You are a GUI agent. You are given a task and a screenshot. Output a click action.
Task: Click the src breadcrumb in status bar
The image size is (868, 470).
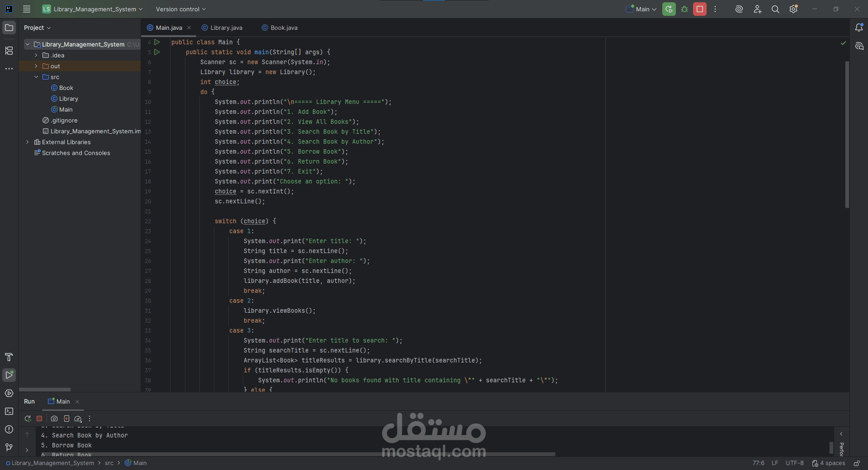click(x=109, y=463)
